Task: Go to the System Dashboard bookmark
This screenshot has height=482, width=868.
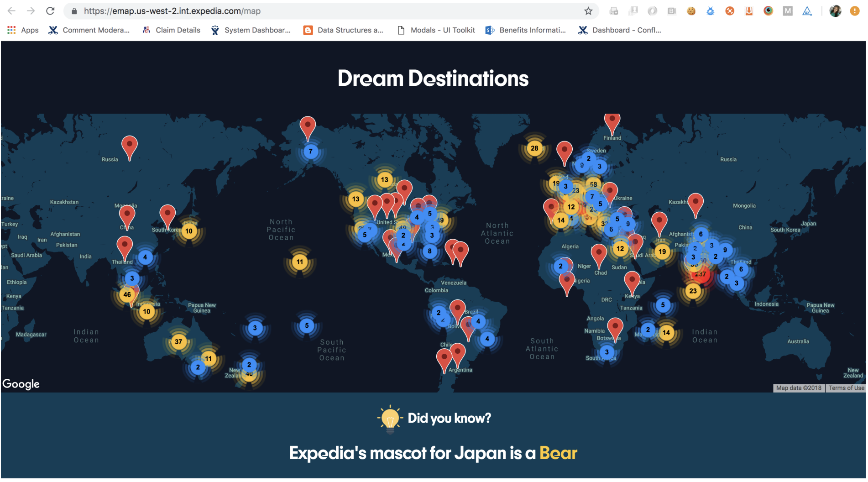Action: click(251, 30)
